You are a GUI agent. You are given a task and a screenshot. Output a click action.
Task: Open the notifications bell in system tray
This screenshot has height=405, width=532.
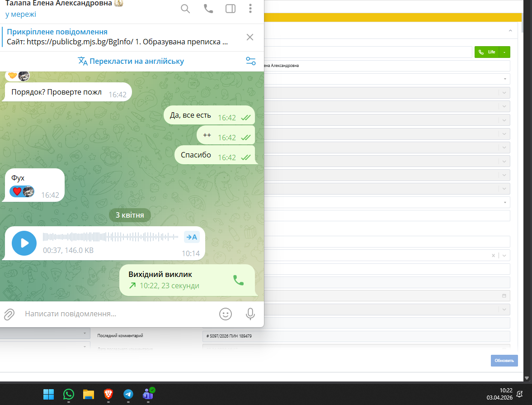tap(519, 394)
